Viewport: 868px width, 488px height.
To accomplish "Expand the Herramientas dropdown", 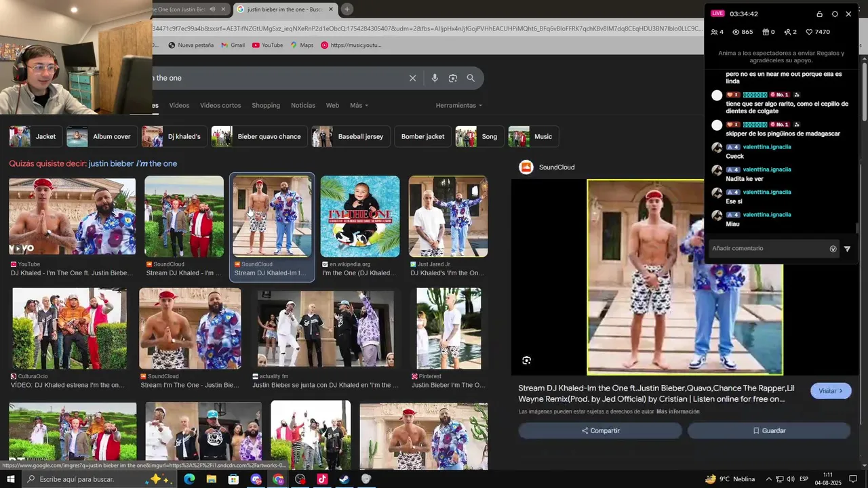I will pyautogui.click(x=459, y=106).
